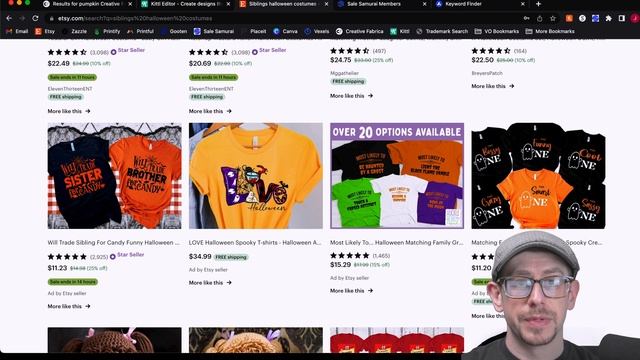The width and height of the screenshot is (640, 360).
Task: Open the Email bookmark
Action: click(17, 31)
